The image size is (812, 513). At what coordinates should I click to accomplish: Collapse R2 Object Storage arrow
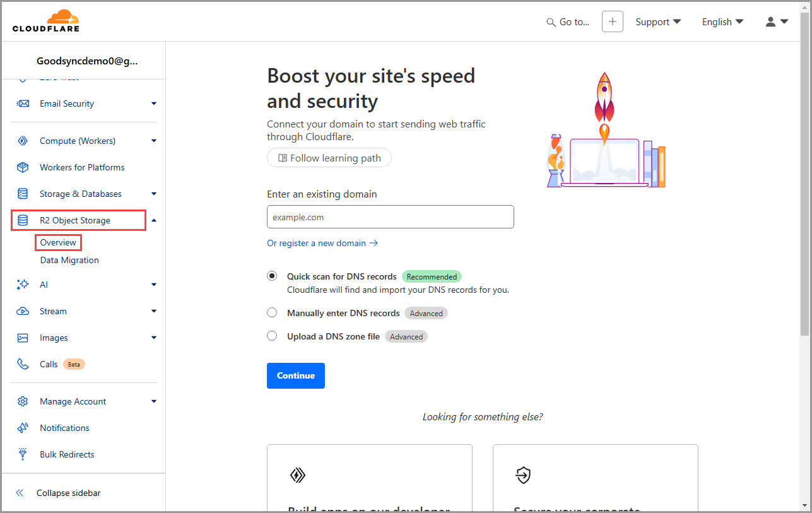coord(154,220)
